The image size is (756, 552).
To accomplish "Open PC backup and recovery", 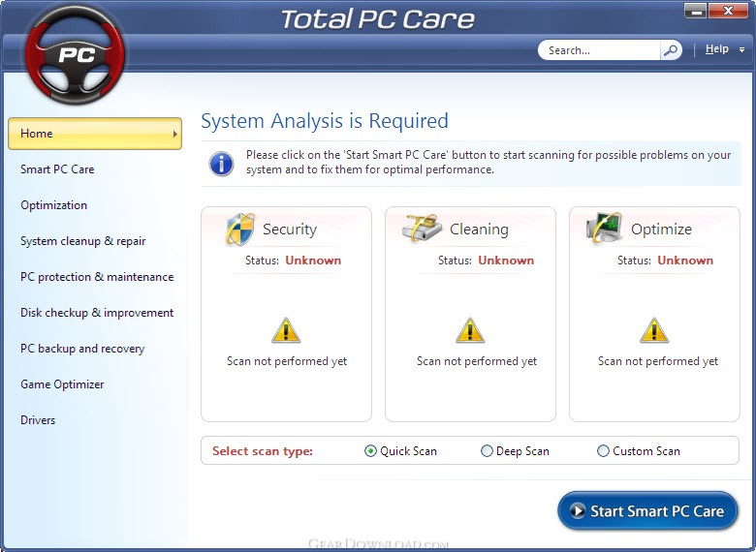I will tap(82, 349).
